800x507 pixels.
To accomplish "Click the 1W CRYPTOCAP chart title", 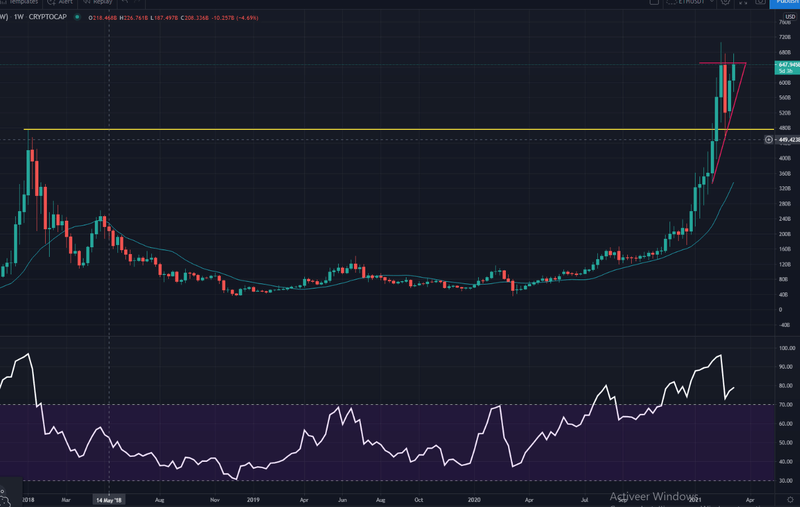I will [40, 17].
